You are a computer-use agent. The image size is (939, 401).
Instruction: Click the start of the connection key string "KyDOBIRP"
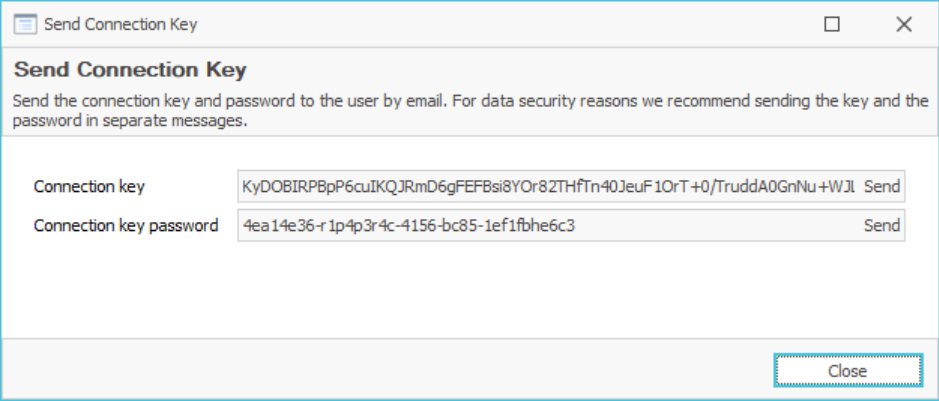pos(275,186)
